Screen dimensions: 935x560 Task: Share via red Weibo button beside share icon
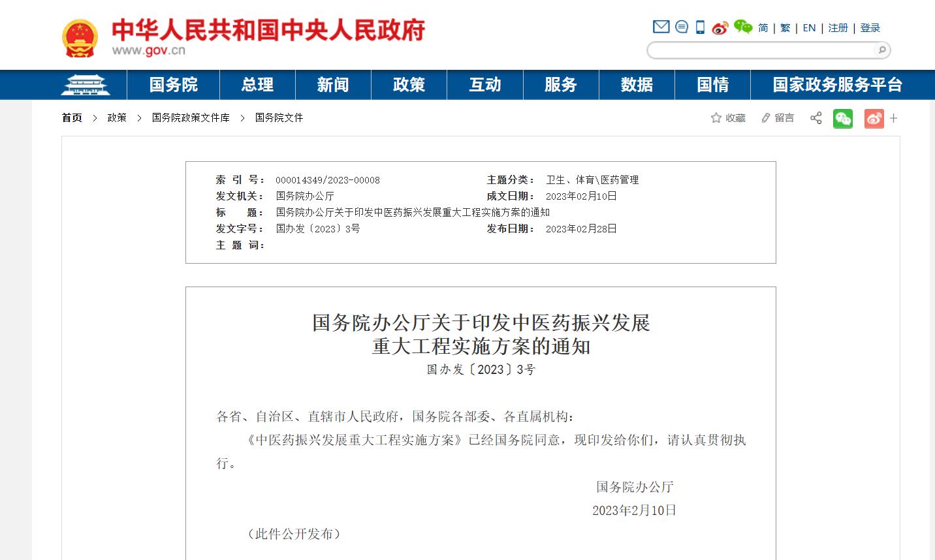874,118
